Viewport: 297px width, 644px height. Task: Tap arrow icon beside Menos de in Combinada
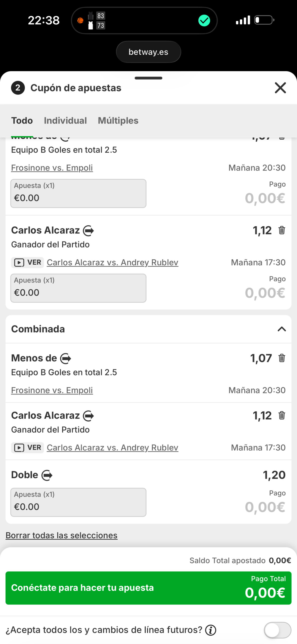[x=66, y=358]
